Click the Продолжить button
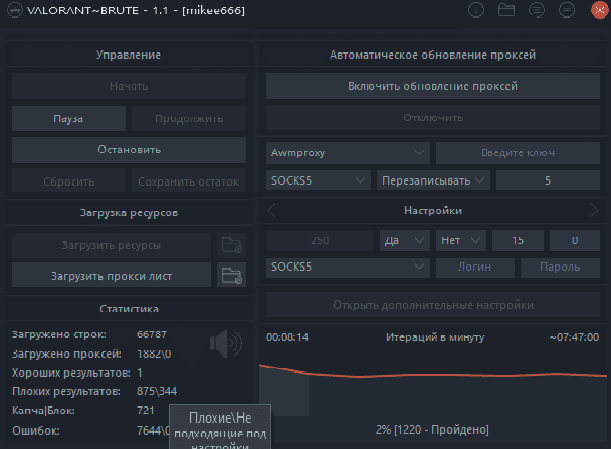611x449 pixels. point(189,118)
